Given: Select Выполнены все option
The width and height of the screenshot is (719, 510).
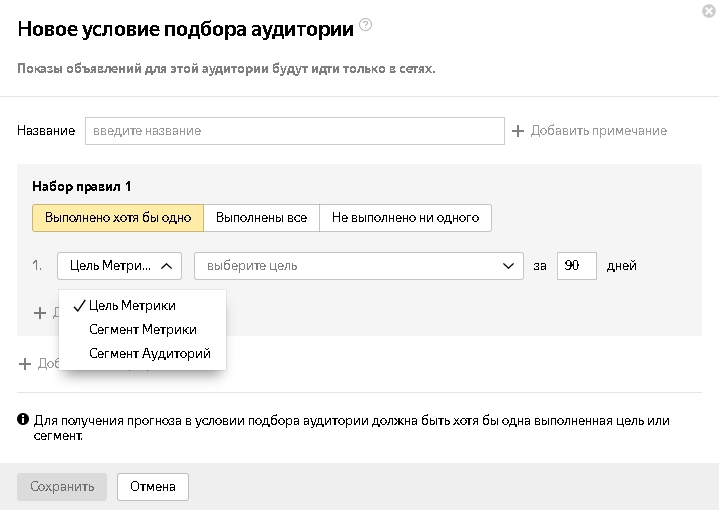Looking at the screenshot, I should [x=261, y=218].
